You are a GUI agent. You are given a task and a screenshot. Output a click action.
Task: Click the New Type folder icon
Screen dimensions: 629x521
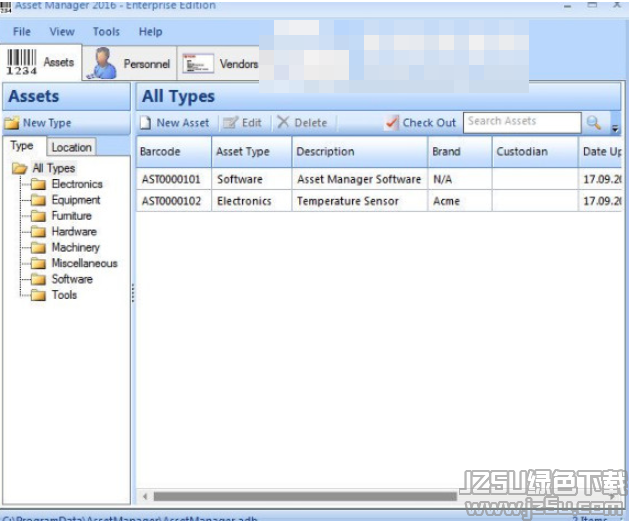click(12, 123)
